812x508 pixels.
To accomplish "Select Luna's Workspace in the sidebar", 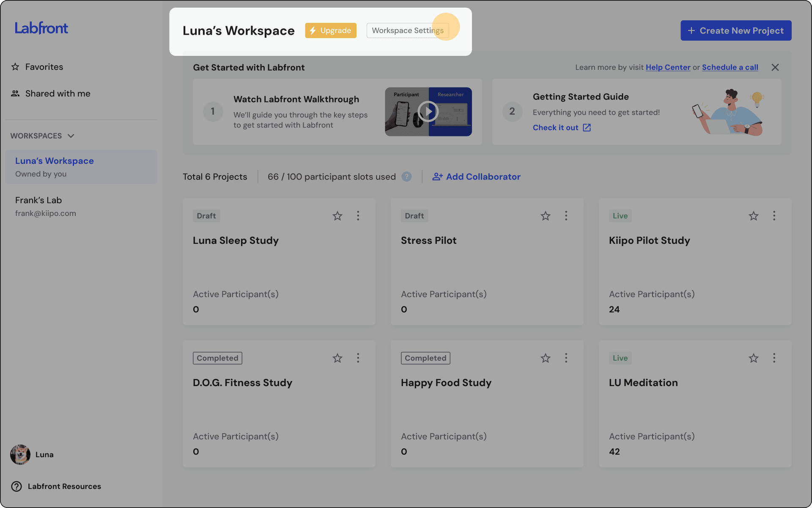I will click(x=54, y=161).
